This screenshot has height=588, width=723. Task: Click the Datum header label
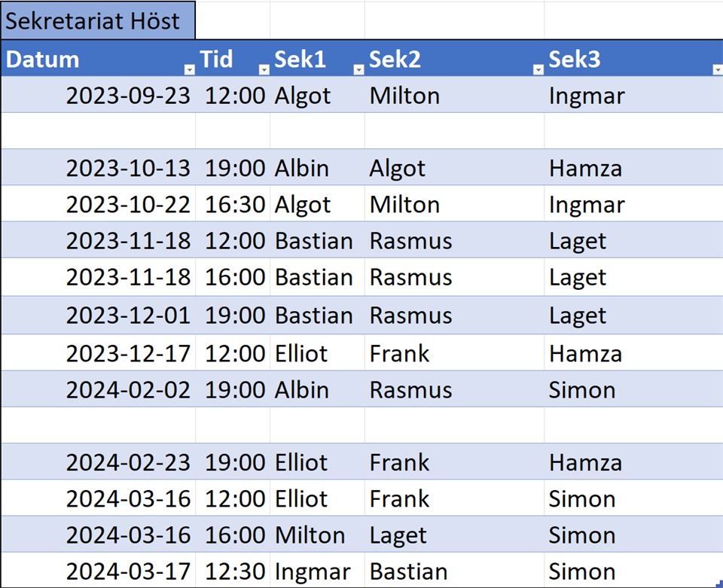pos(43,59)
